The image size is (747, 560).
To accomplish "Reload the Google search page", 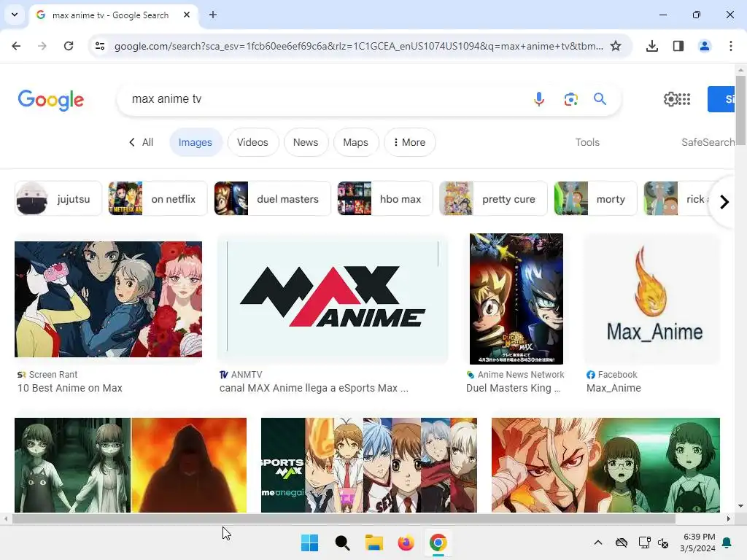I will coord(69,46).
